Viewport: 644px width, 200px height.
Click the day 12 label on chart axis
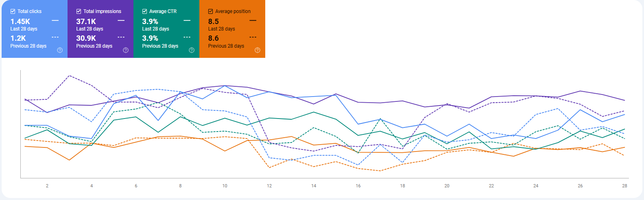pyautogui.click(x=269, y=186)
